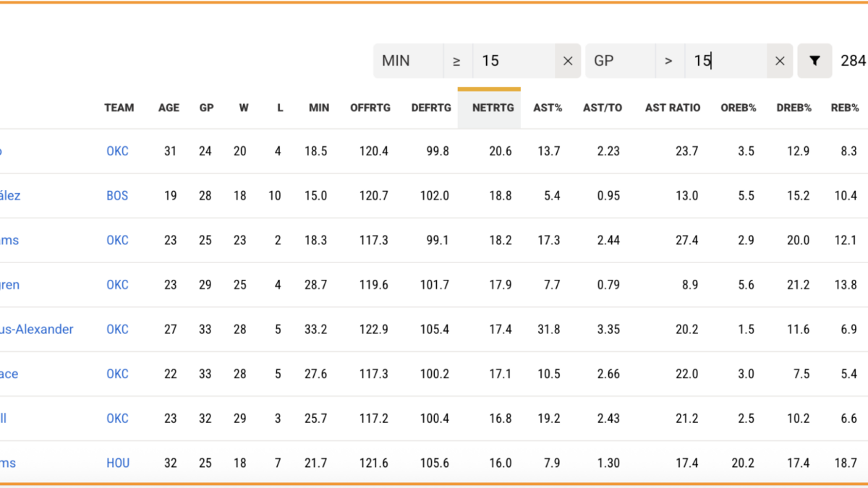
Task: Click the filter funnel icon button
Action: click(814, 61)
